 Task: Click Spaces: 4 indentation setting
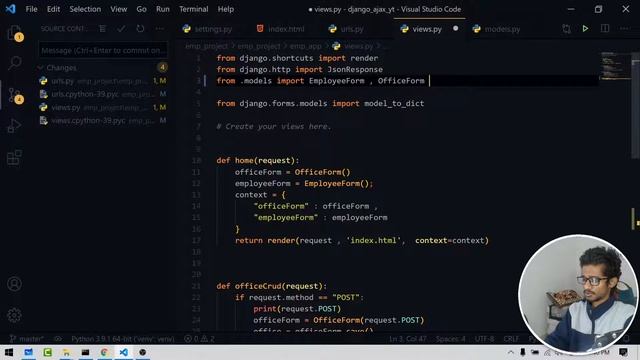coord(451,339)
